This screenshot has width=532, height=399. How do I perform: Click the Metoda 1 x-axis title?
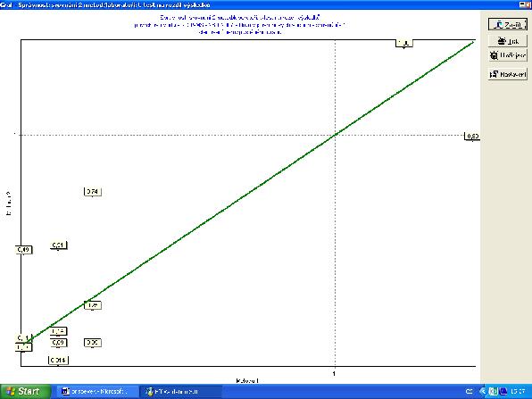[x=247, y=380]
